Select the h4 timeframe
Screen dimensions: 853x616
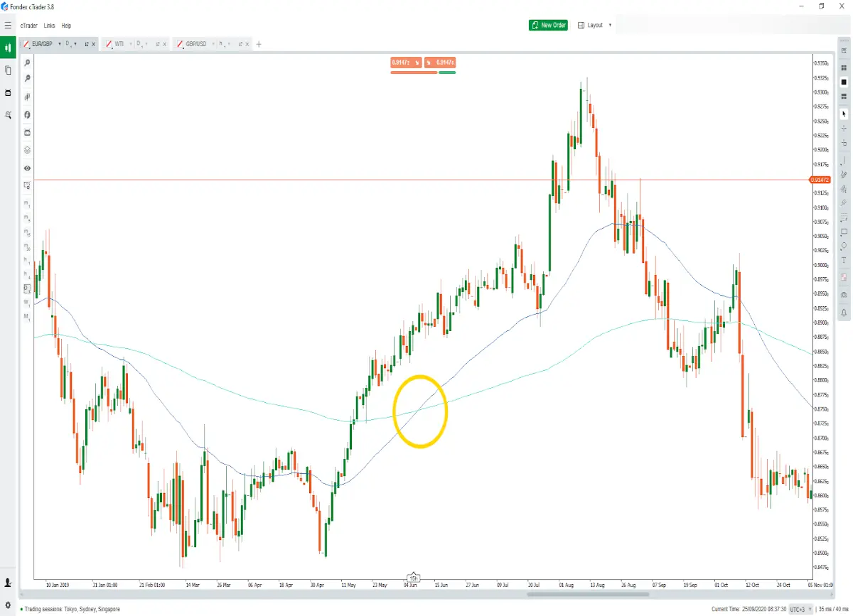pos(26,274)
